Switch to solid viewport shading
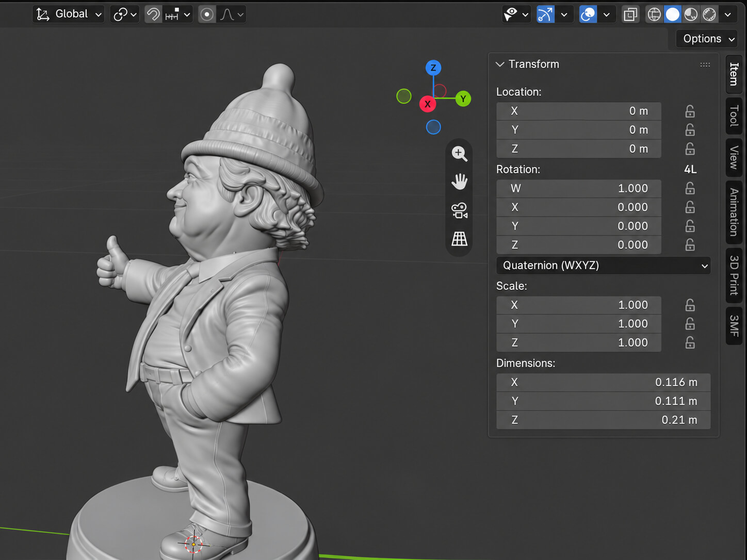747x560 pixels. click(x=673, y=14)
